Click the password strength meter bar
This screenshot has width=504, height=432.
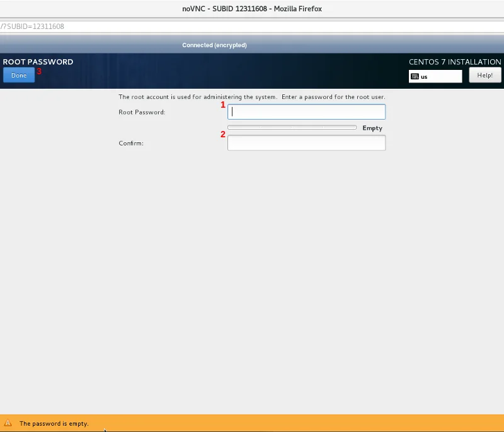pyautogui.click(x=292, y=128)
